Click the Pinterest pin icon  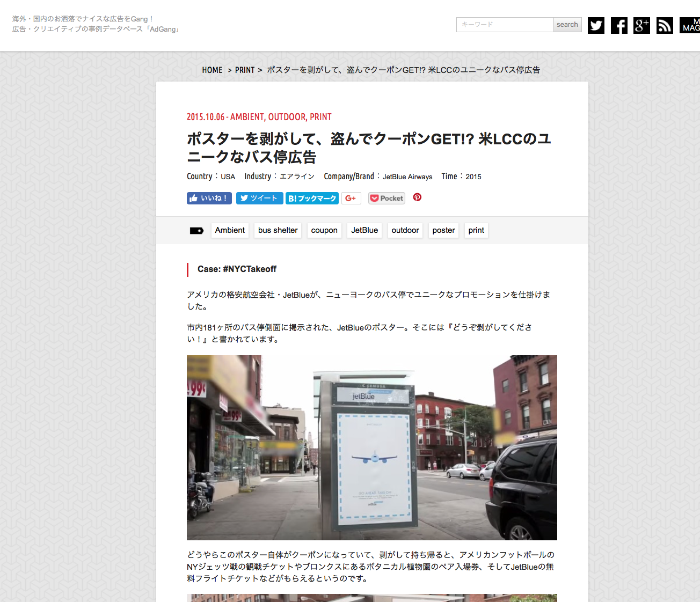click(x=417, y=197)
